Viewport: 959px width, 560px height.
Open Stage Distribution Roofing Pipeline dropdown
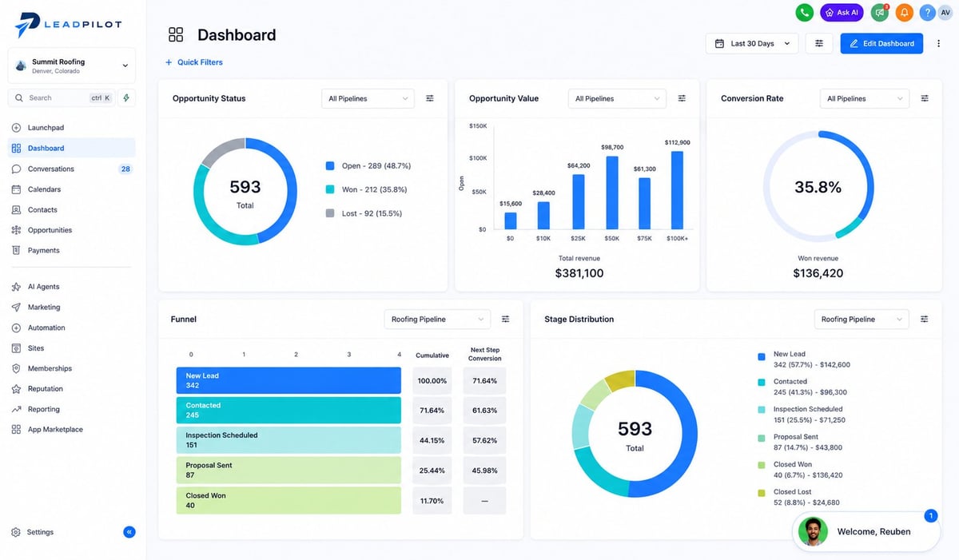tap(862, 319)
